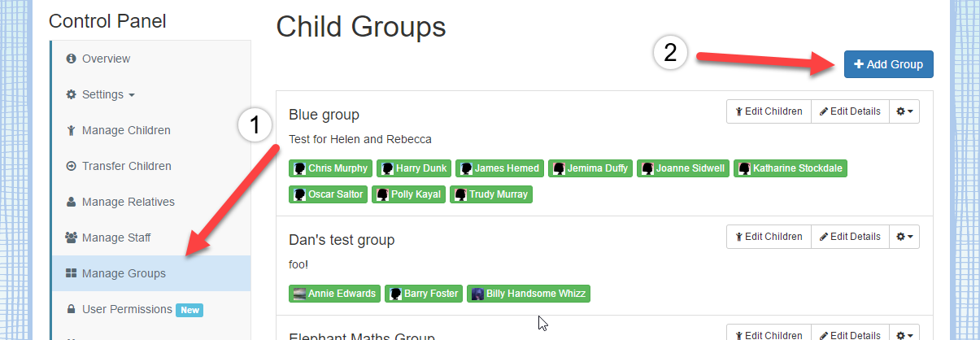980x340 pixels.
Task: Click Barry Foster's silhouette avatar
Action: tap(394, 294)
